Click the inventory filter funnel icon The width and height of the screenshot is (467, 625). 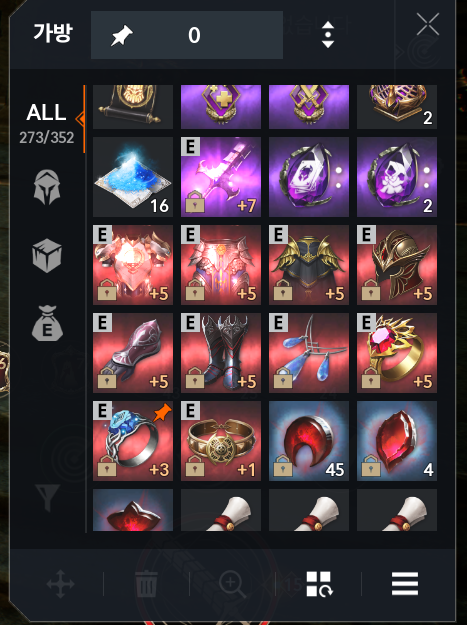point(47,497)
